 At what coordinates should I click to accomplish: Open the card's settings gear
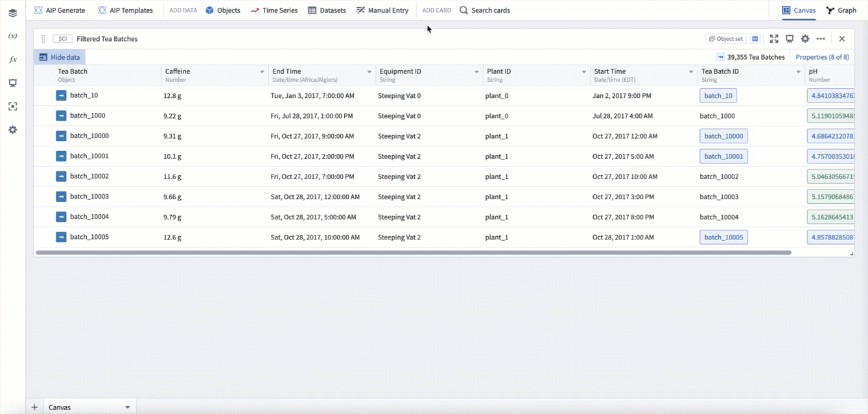pos(805,39)
